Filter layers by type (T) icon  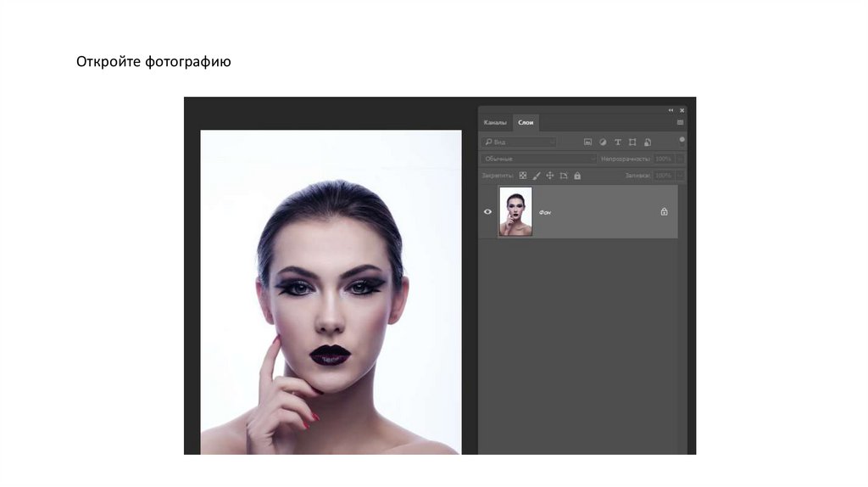coord(618,143)
